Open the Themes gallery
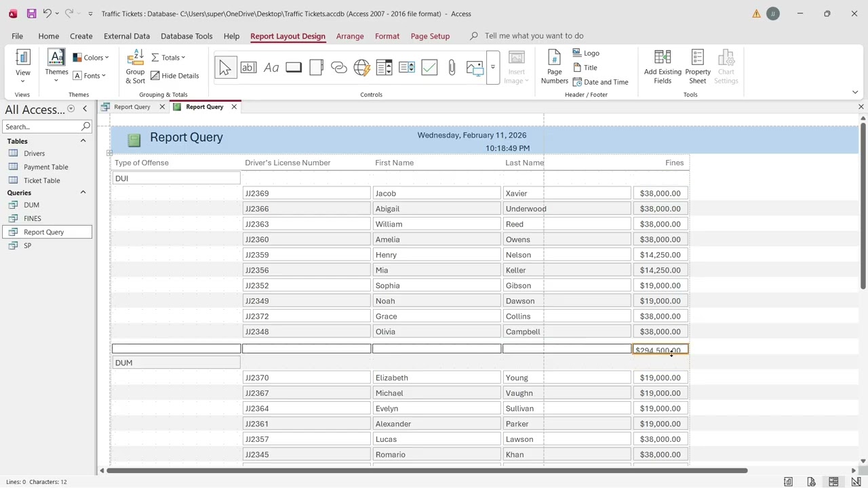The height and width of the screenshot is (488, 868). point(56,66)
